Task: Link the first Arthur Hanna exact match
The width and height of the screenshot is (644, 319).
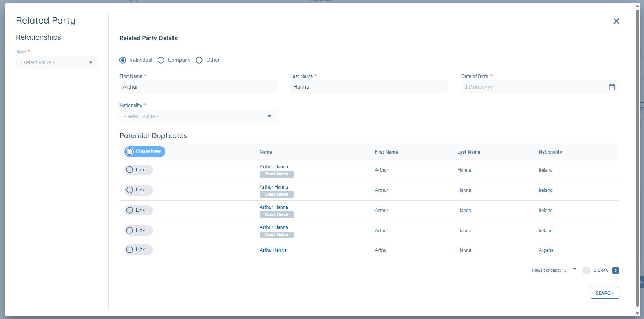Action: coord(130,170)
